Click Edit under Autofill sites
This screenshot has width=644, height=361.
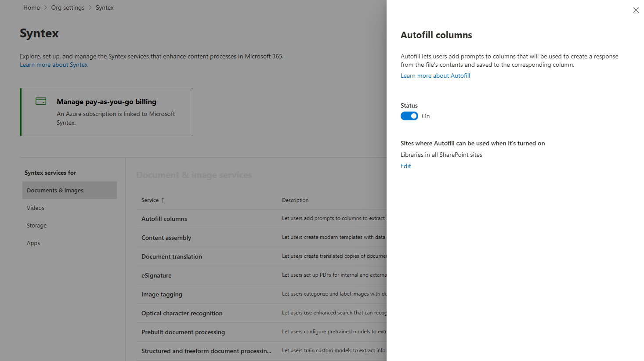coord(405,166)
